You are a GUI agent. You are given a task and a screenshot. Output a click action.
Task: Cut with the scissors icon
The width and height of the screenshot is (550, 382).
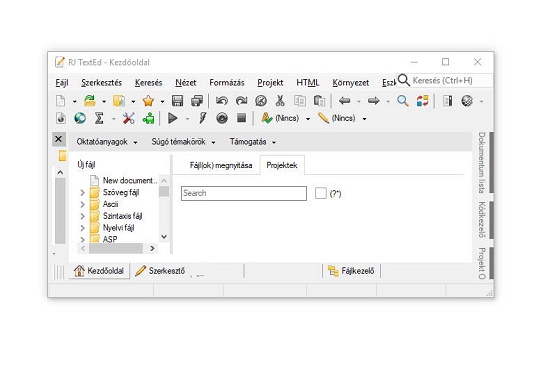[280, 101]
